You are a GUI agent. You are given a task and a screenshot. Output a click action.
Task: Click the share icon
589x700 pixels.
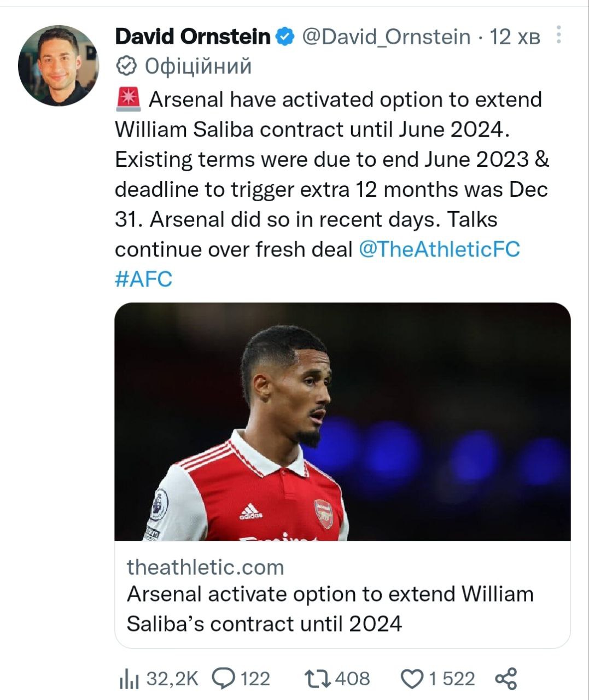pos(506,679)
